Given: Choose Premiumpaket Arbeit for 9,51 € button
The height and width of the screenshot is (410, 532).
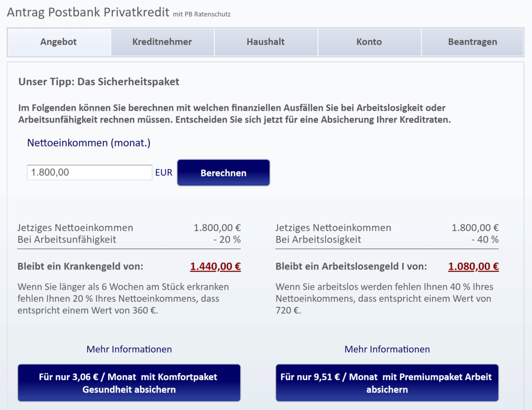Looking at the screenshot, I should coord(387,383).
